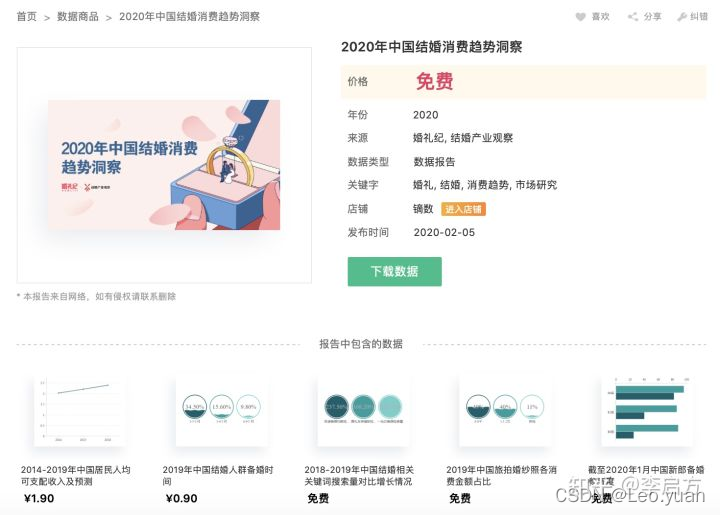The height and width of the screenshot is (515, 720).
Task: Click the green 下载数据 button
Action: [394, 271]
